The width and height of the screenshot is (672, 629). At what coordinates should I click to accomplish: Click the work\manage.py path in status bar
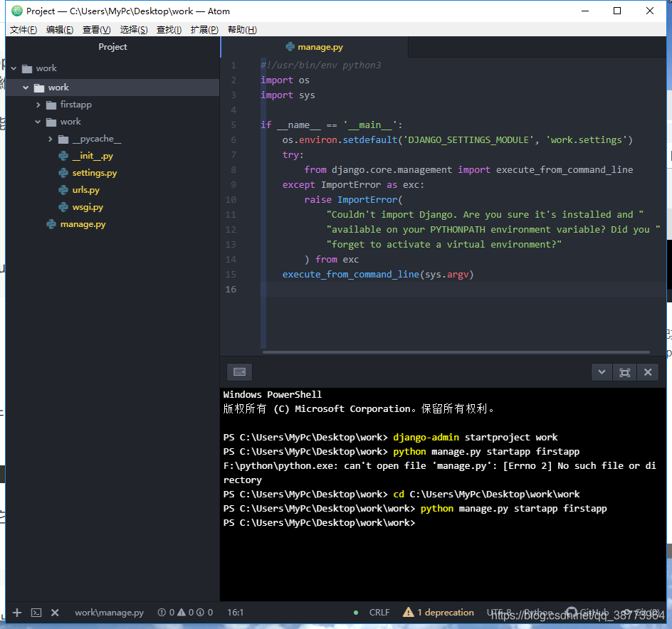click(x=110, y=613)
